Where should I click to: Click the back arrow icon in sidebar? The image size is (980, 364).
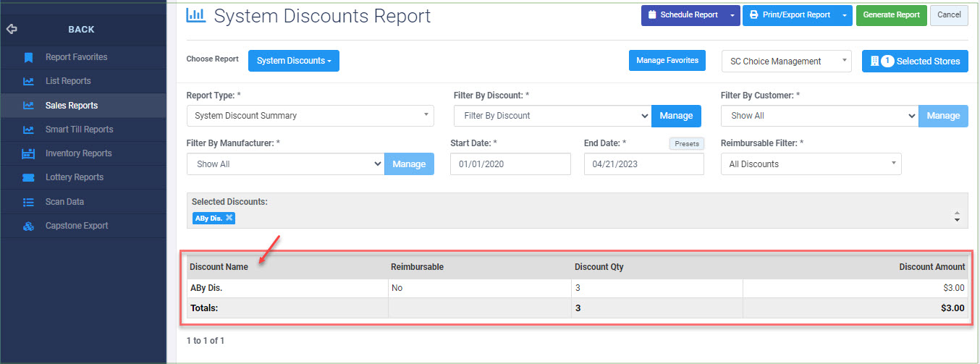tap(12, 30)
